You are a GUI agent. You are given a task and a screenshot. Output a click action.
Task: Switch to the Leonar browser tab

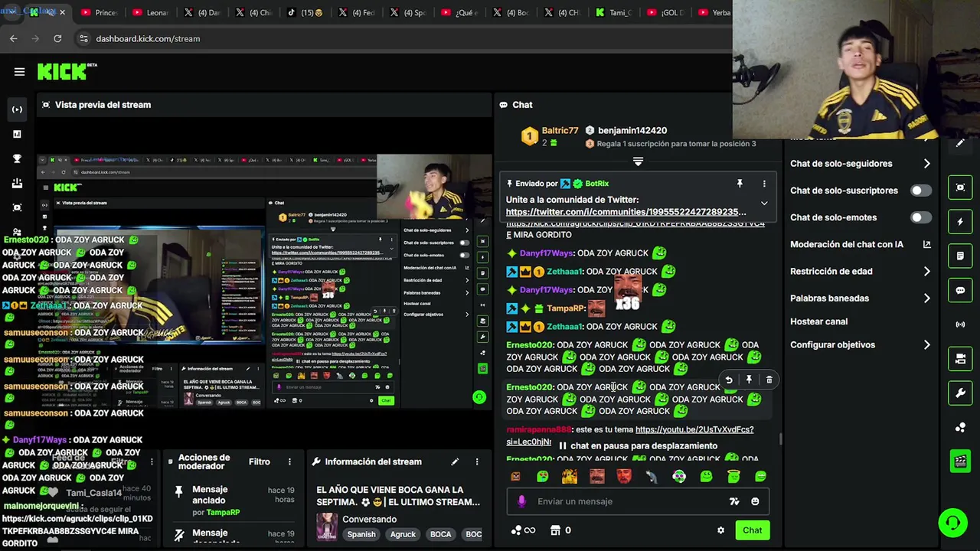point(151,12)
